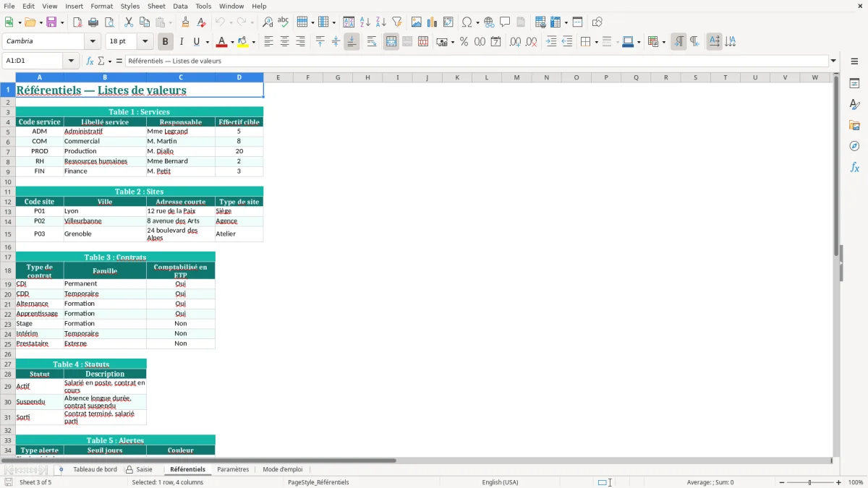The width and height of the screenshot is (868, 488).
Task: Click the English (USA) language status field
Action: tap(500, 482)
